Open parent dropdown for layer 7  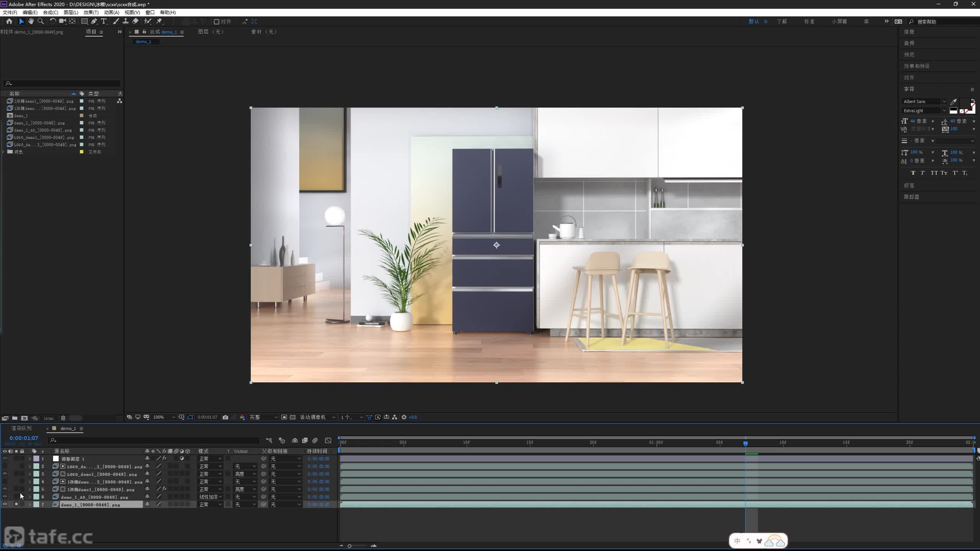coord(286,504)
